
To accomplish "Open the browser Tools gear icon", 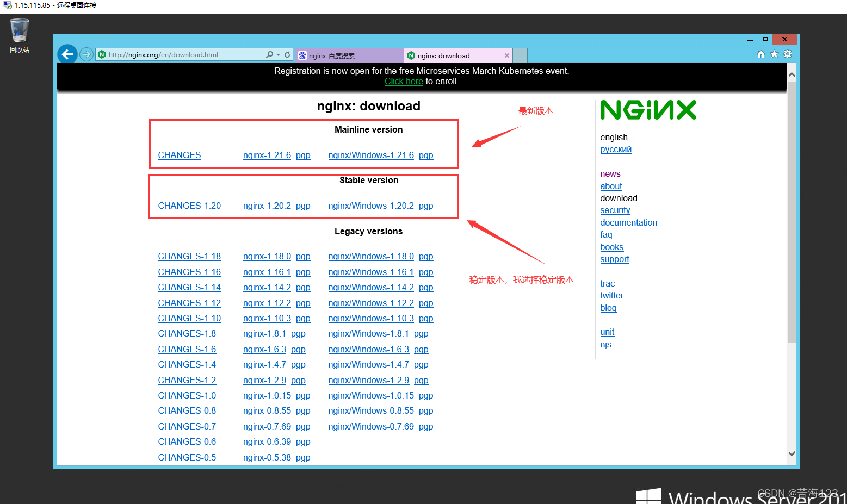I will pyautogui.click(x=788, y=54).
